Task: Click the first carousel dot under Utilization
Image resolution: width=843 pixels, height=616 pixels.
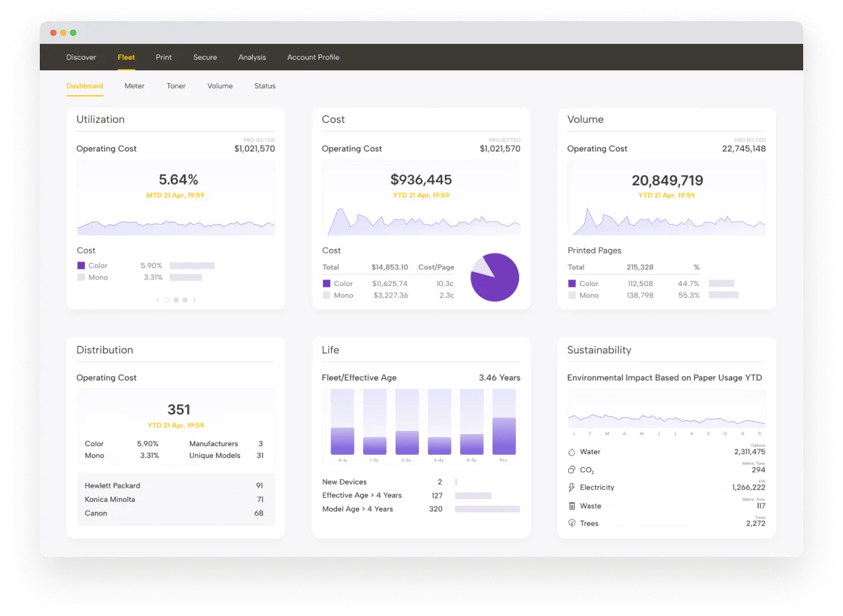Action: [x=167, y=300]
